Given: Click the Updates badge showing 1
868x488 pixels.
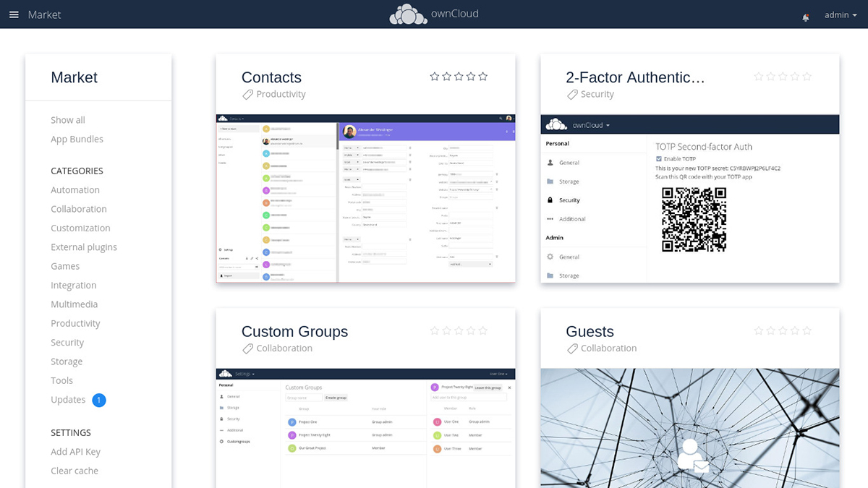Looking at the screenshot, I should tap(99, 400).
